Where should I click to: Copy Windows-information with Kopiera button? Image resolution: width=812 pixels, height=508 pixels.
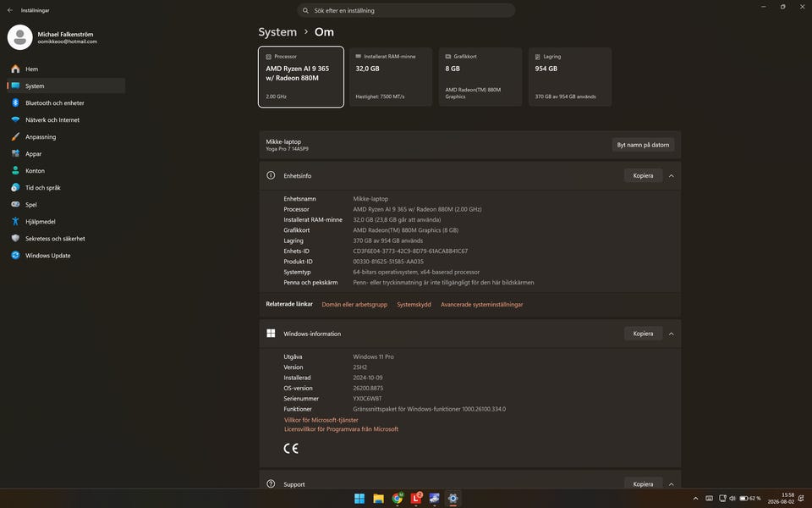click(x=643, y=334)
